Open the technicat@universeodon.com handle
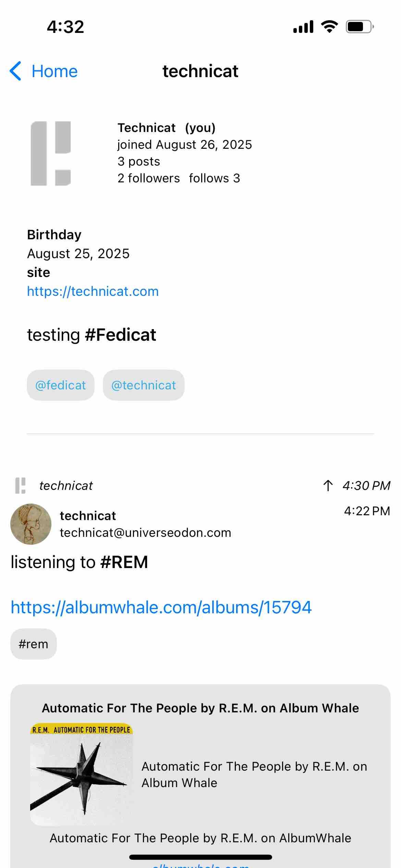The image size is (401, 868). tap(145, 533)
